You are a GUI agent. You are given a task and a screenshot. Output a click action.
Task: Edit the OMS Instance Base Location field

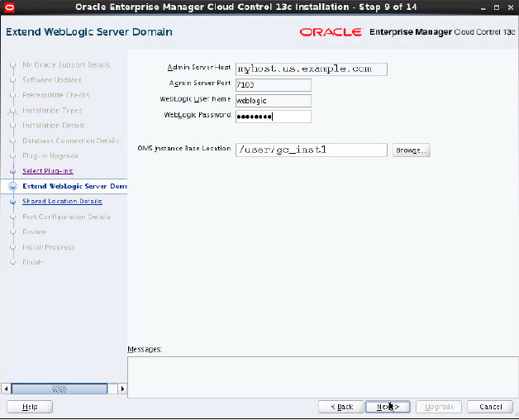tap(311, 150)
